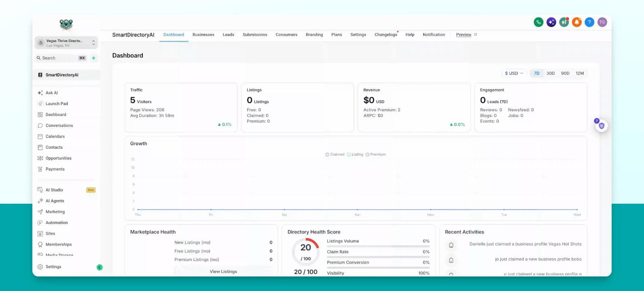Click the green megaphone announcements icon

(x=564, y=22)
